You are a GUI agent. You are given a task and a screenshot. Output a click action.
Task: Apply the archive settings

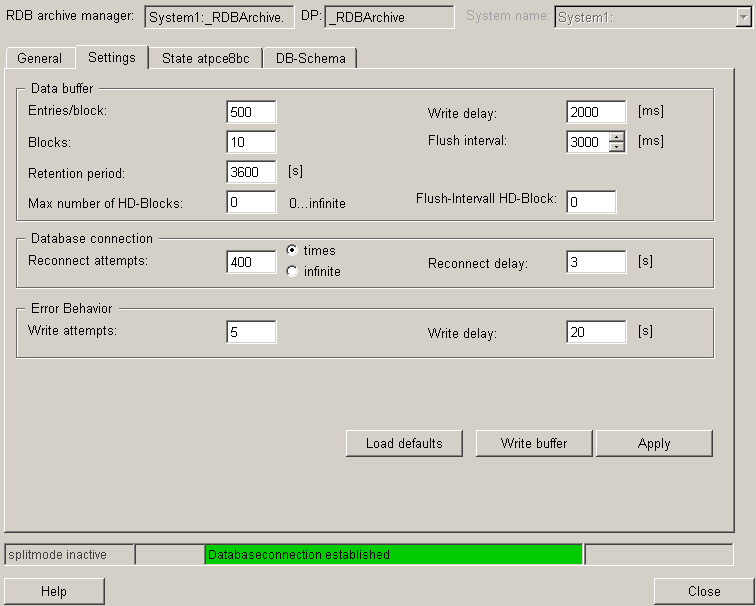coord(654,443)
